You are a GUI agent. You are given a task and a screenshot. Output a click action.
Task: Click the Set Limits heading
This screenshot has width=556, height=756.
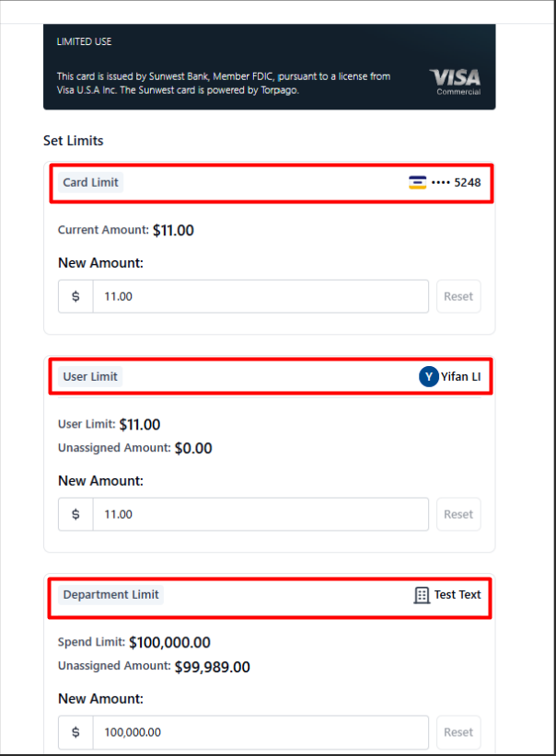74,141
